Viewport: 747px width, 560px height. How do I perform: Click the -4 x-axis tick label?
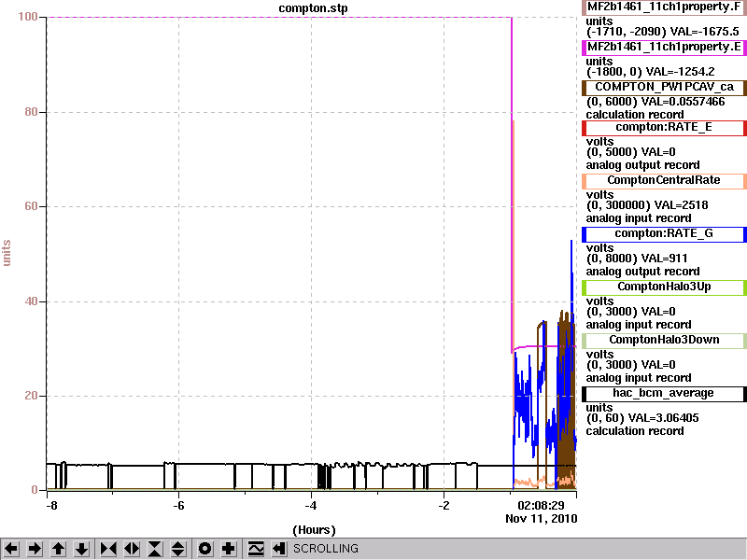coord(311,505)
